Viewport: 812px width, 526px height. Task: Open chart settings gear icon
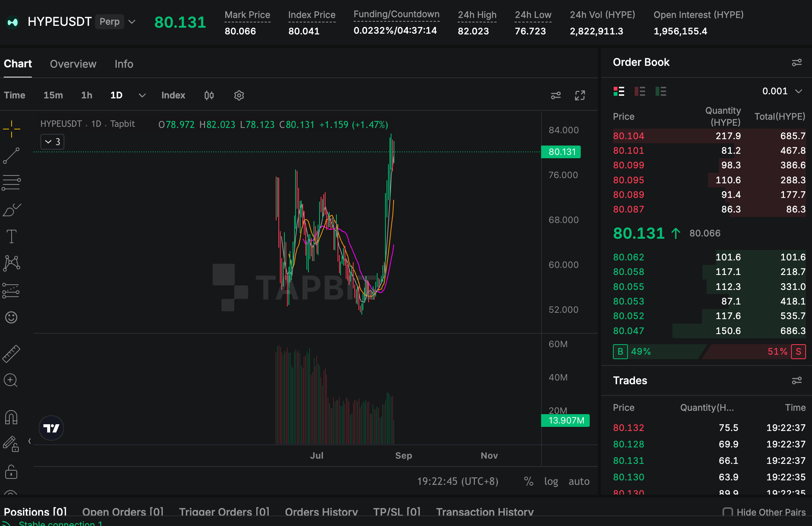[239, 95]
